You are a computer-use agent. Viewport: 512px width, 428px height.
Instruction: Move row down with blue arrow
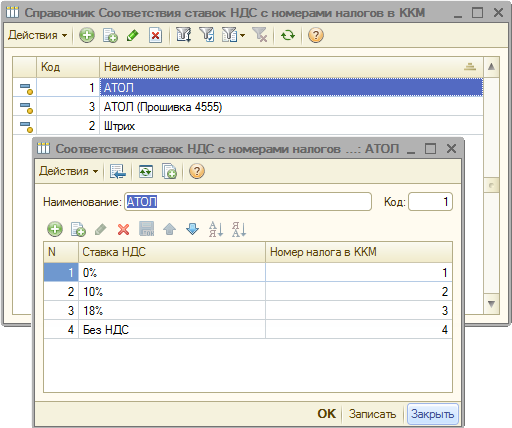[x=192, y=229]
